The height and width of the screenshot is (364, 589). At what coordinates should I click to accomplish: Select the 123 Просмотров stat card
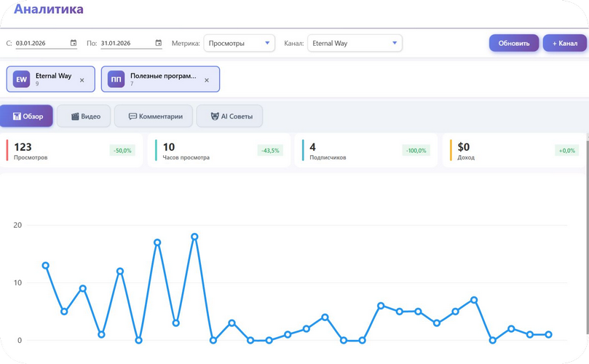pos(71,150)
